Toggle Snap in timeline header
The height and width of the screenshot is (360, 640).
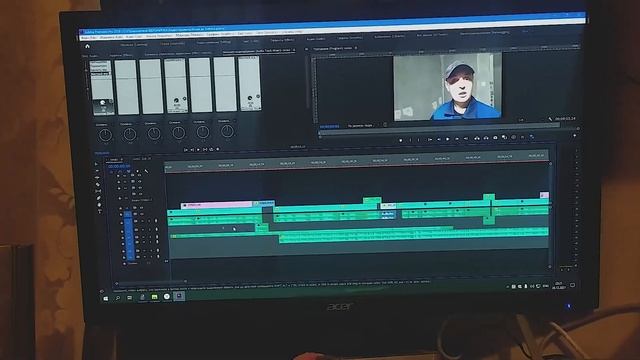pyautogui.click(x=120, y=171)
